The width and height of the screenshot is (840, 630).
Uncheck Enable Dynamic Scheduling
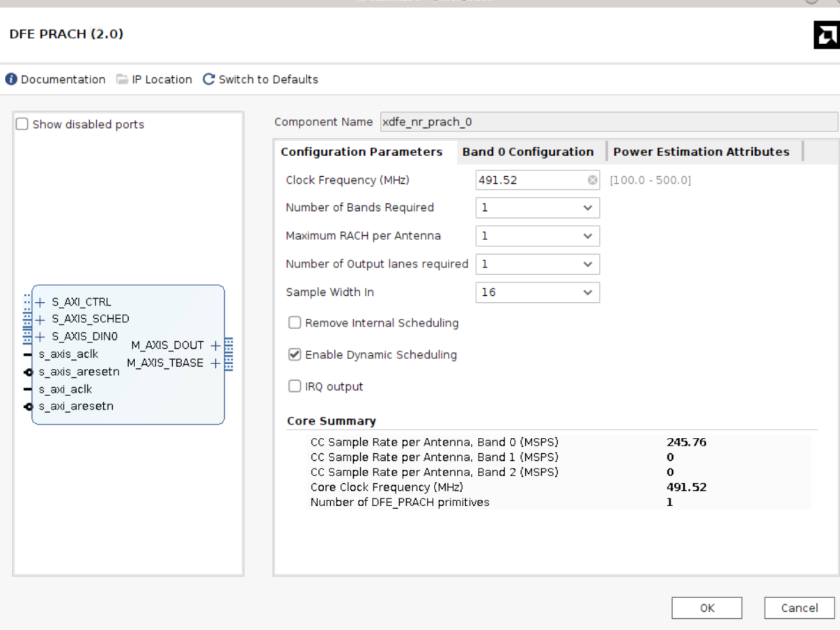(295, 355)
